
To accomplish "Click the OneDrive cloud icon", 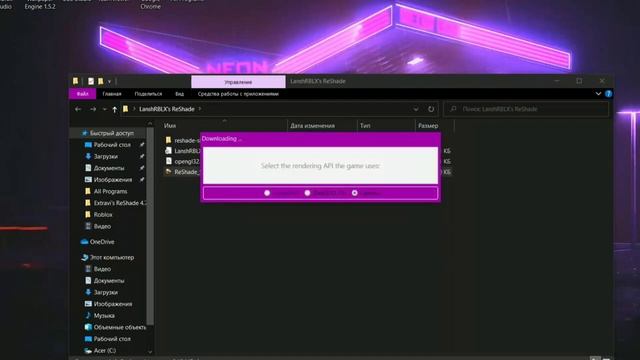I will (x=84, y=242).
